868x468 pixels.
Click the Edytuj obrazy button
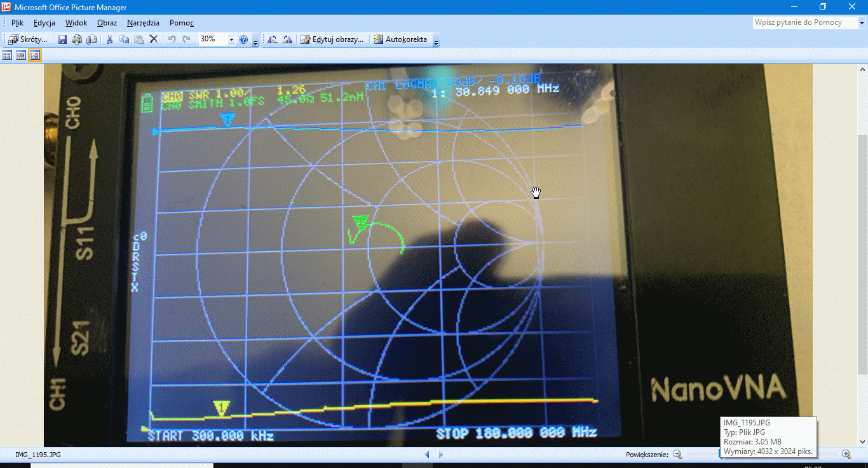pos(332,39)
